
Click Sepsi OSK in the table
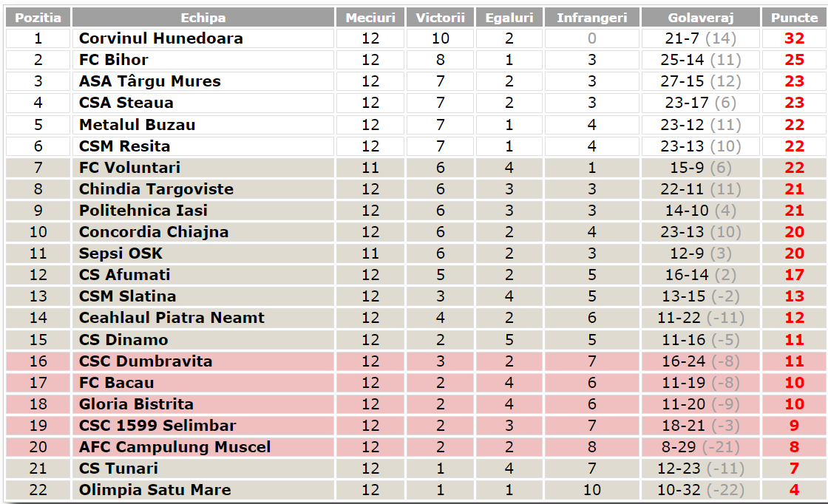[x=121, y=253]
